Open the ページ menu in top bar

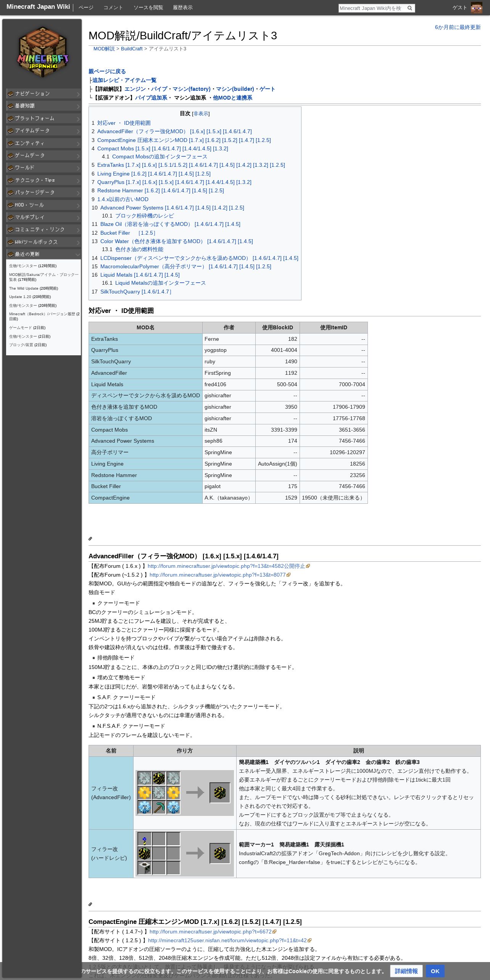tap(86, 8)
